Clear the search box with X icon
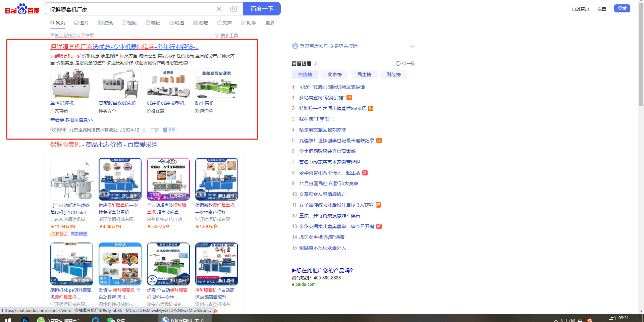644x322 pixels. (219, 9)
